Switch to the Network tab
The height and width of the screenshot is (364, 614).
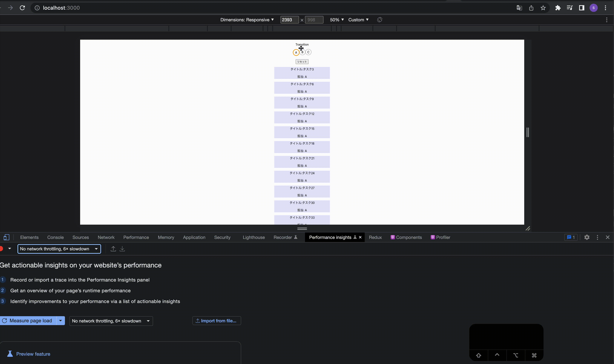106,237
